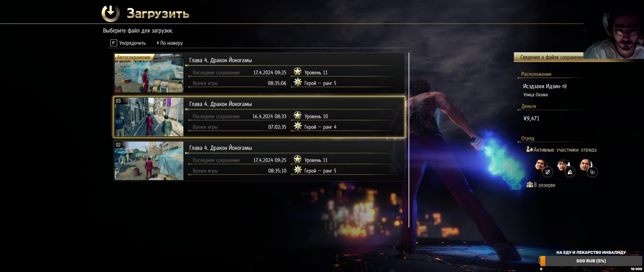Click the active party members star icon
Screen dimensions: 644x272
pos(530,150)
